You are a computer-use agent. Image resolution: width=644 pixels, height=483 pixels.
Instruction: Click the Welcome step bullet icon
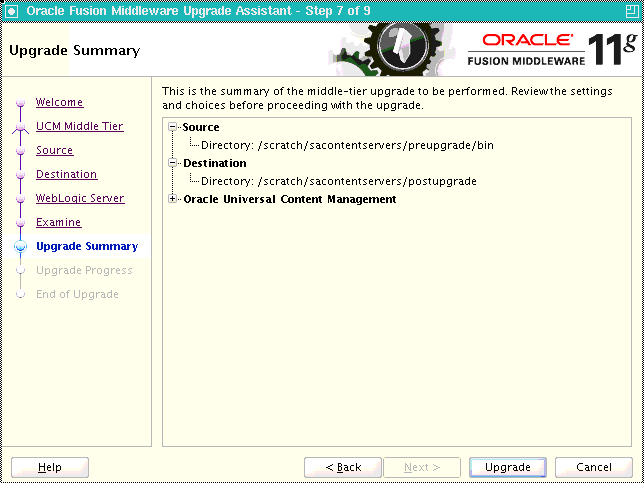(x=21, y=103)
